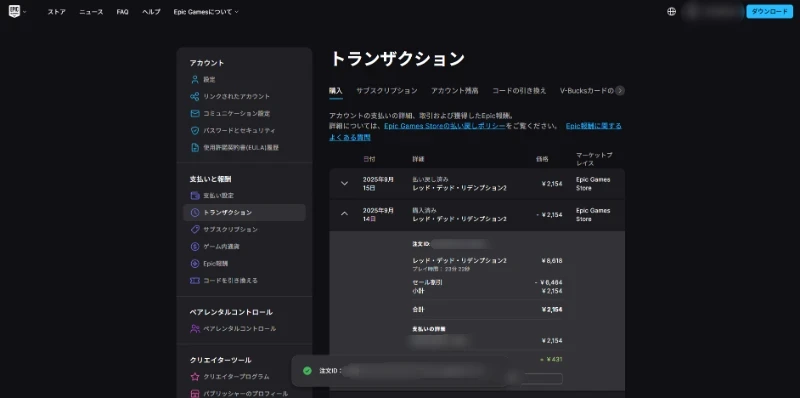
Task: Click the Epic報酬 circular icon
Action: [194, 264]
